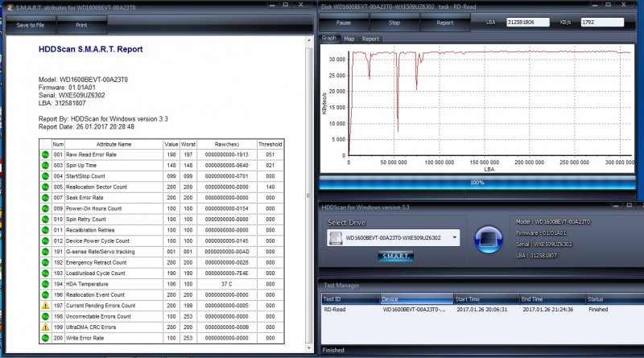Click warning icon beside Current Pending Errors Count
The width and height of the screenshot is (644, 358).
click(44, 306)
